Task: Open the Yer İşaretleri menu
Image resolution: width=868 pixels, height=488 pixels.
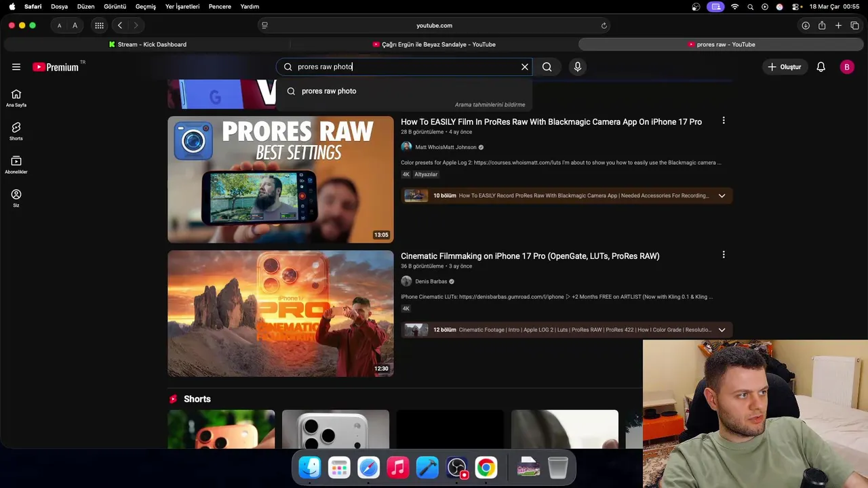Action: point(182,7)
